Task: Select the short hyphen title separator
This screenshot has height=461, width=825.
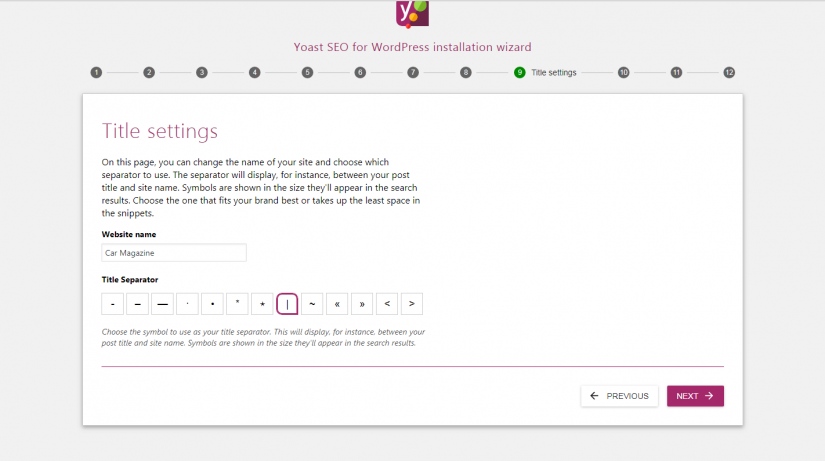Action: [113, 304]
